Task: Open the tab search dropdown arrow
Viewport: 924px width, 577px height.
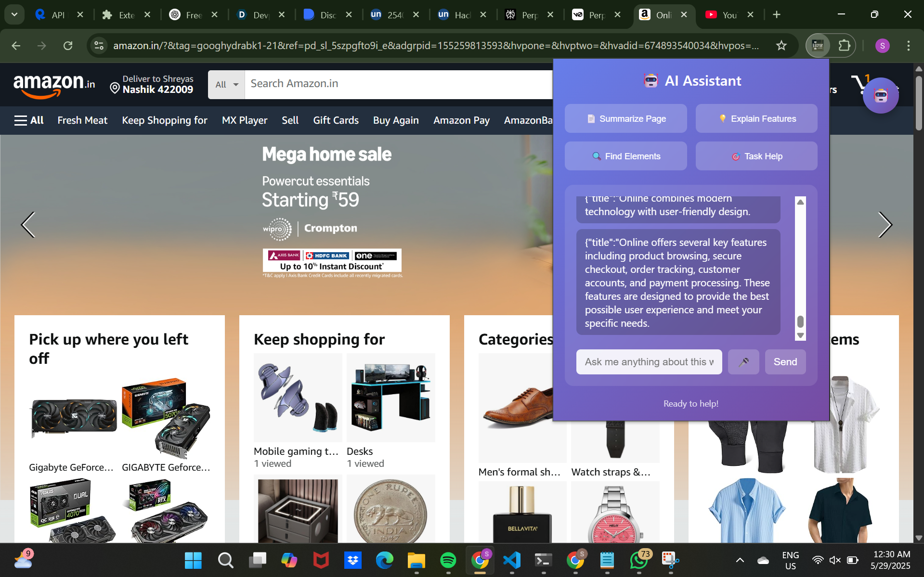Action: (x=14, y=14)
